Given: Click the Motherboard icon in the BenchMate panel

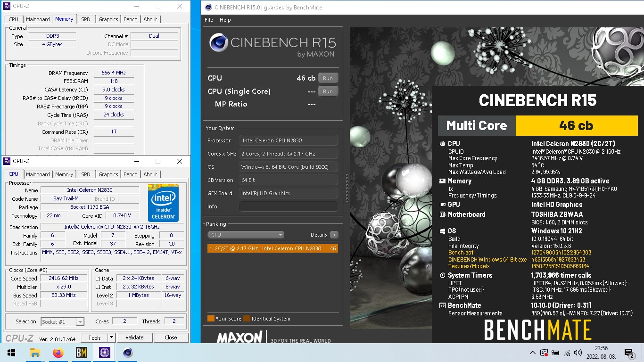Looking at the screenshot, I should (x=442, y=214).
